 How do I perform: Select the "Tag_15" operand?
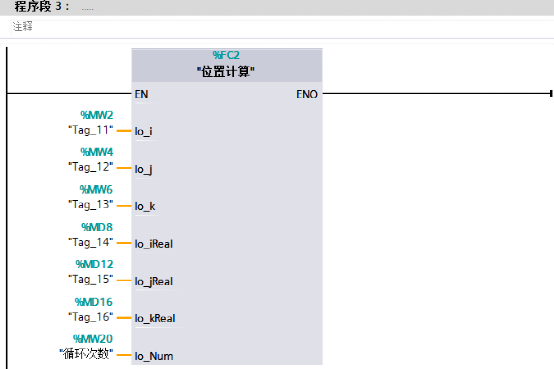point(91,280)
